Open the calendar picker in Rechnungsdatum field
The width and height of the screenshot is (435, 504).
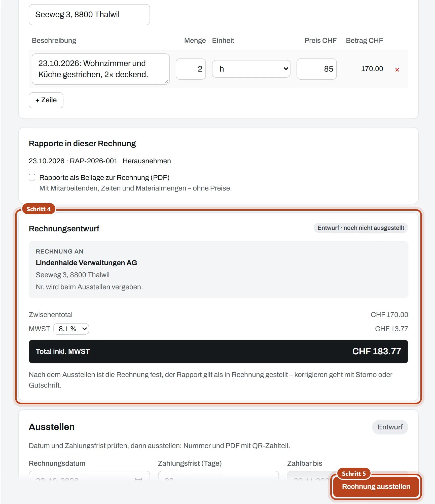click(x=138, y=479)
